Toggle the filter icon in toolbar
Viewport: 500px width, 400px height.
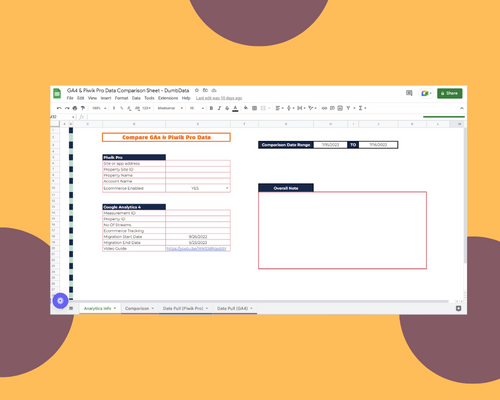click(x=348, y=108)
